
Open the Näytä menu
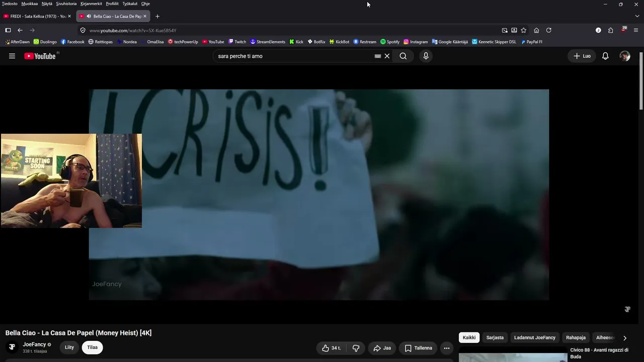[47, 4]
